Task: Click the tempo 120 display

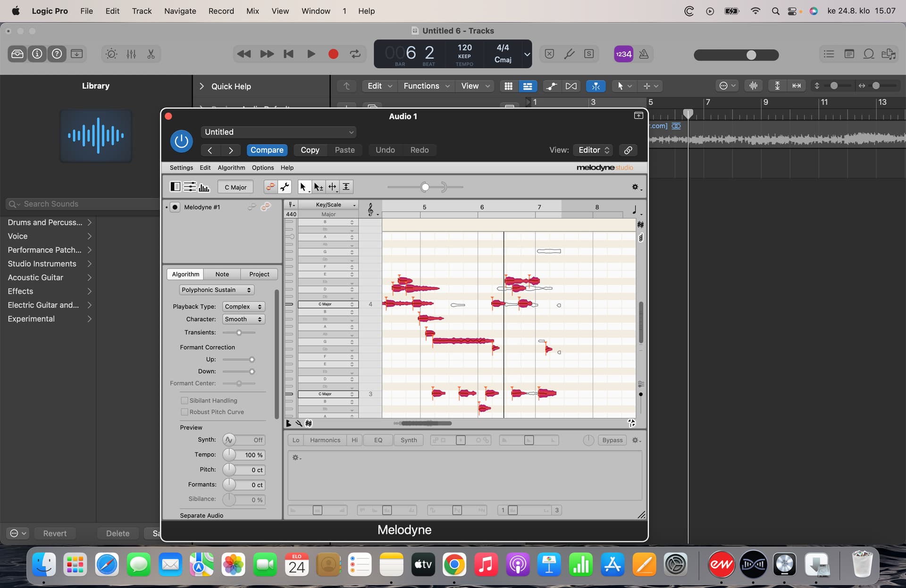Action: point(464,48)
